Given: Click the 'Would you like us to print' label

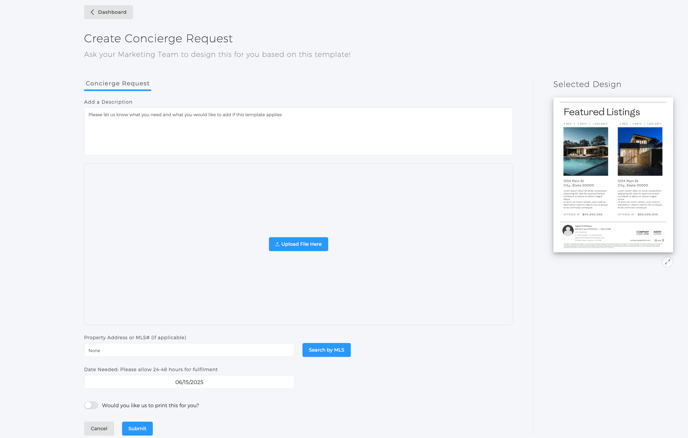Looking at the screenshot, I should pyautogui.click(x=150, y=406).
